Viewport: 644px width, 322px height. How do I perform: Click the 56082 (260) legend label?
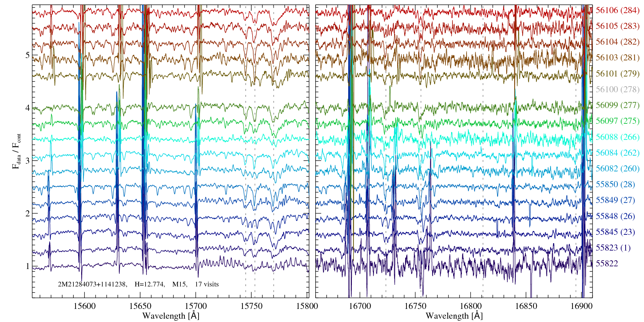[x=617, y=169]
